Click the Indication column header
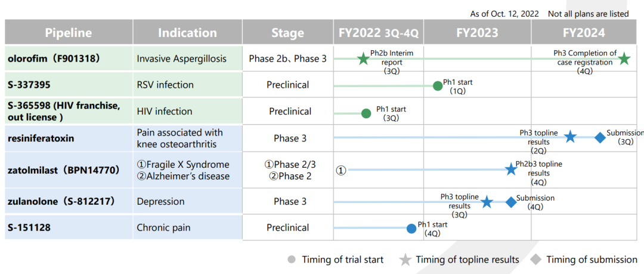Screen dimensions: 644x274 point(187,33)
